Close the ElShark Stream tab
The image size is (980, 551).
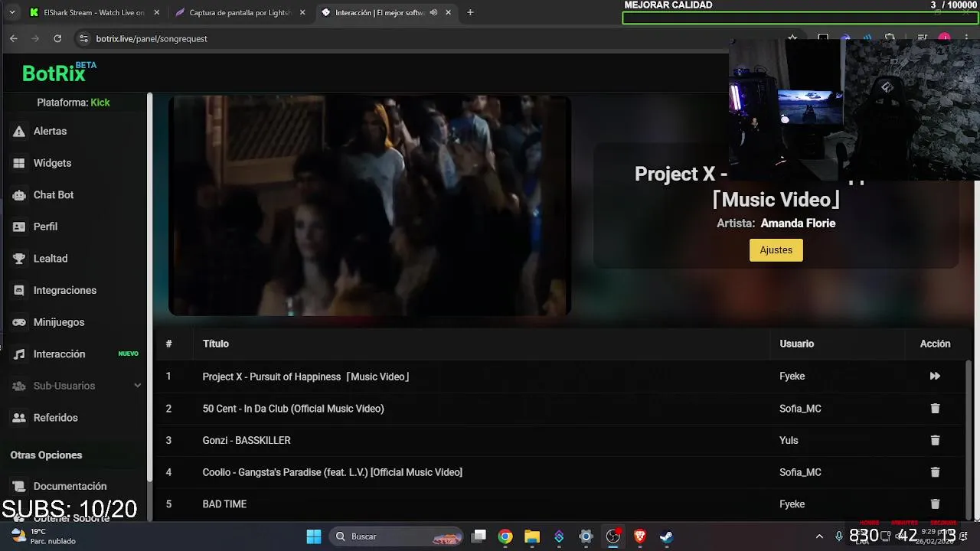[x=157, y=12]
